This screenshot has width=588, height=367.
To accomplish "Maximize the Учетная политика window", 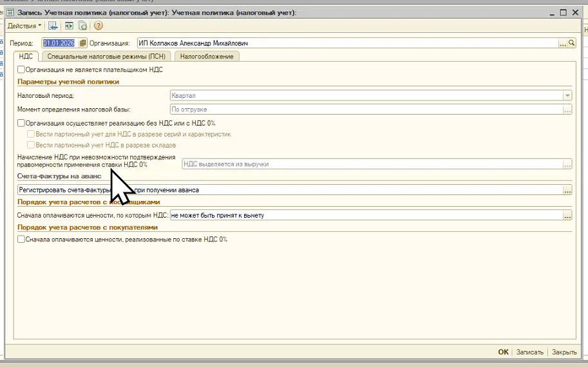I will pos(564,12).
